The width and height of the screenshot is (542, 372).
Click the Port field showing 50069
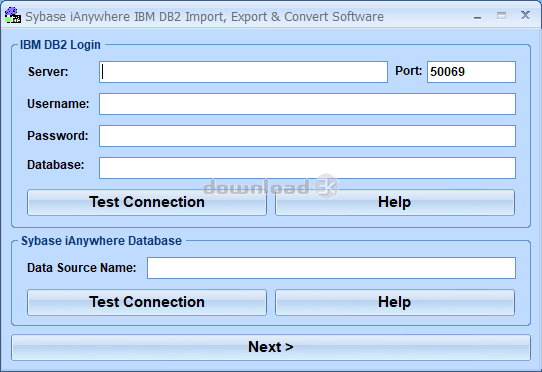[x=471, y=72]
